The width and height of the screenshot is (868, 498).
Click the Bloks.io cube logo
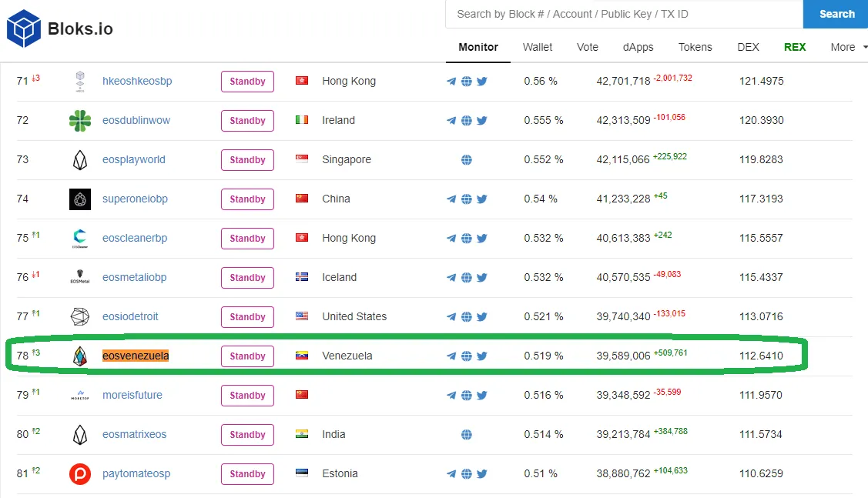[x=24, y=28]
